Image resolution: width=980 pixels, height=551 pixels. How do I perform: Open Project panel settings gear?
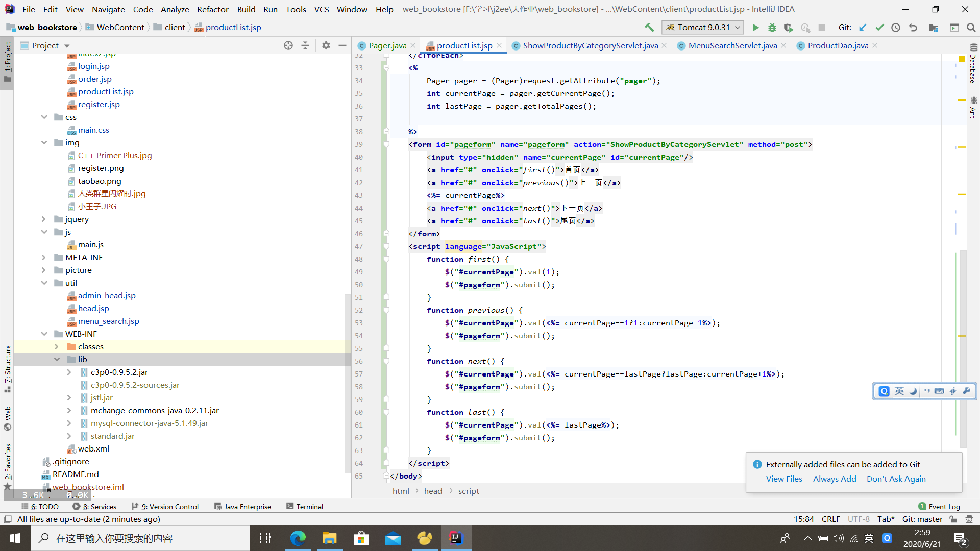coord(326,45)
